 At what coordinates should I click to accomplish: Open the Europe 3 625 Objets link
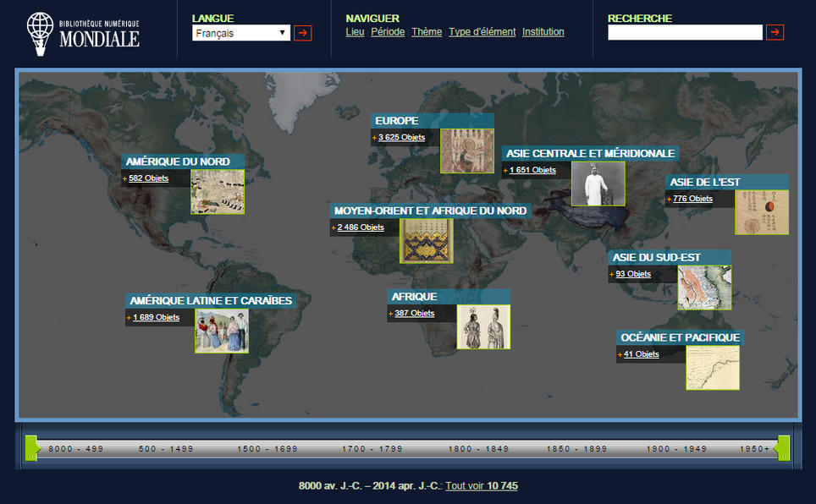click(401, 137)
